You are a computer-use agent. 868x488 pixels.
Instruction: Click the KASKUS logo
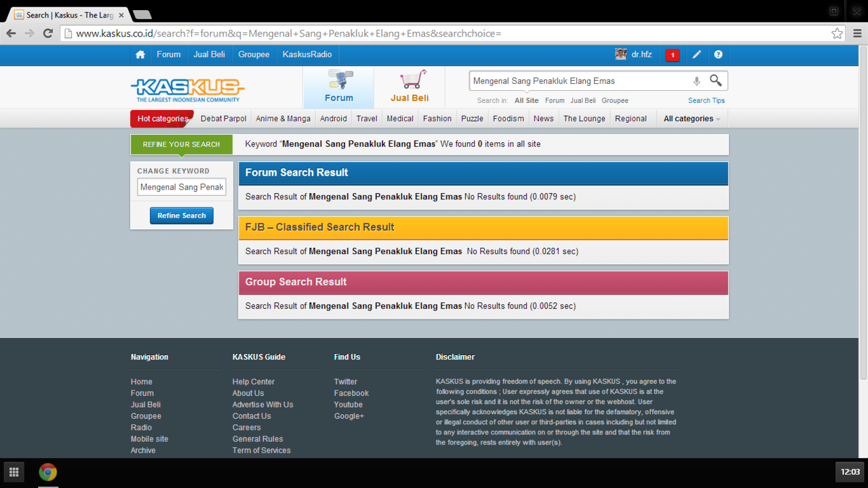187,89
